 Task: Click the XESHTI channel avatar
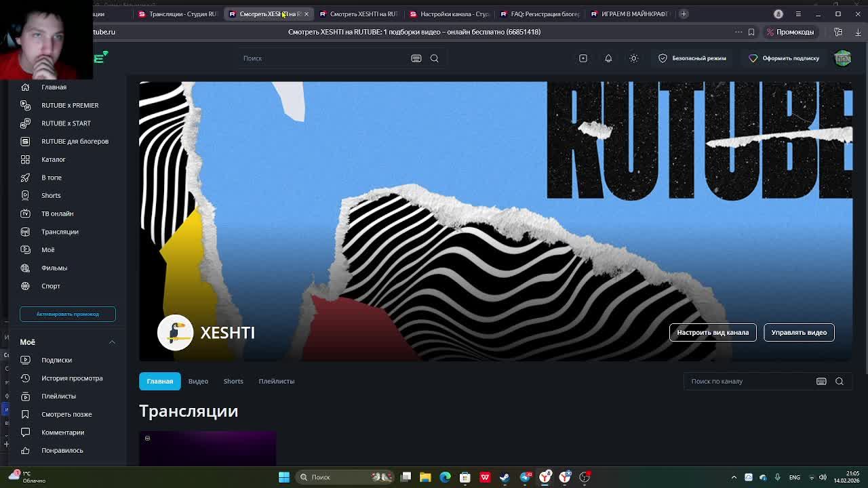coord(175,332)
